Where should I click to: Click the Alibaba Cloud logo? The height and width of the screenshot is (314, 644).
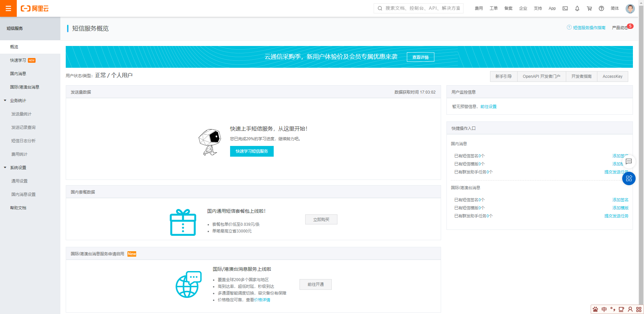[35, 8]
